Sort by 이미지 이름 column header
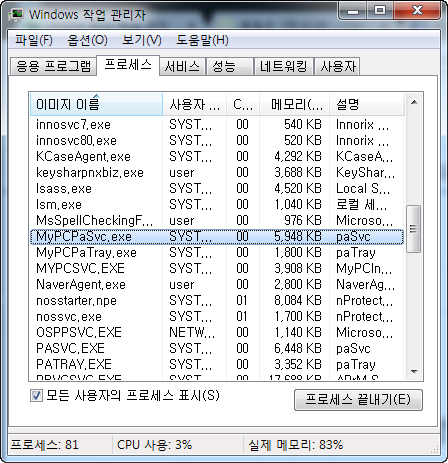 coord(96,105)
